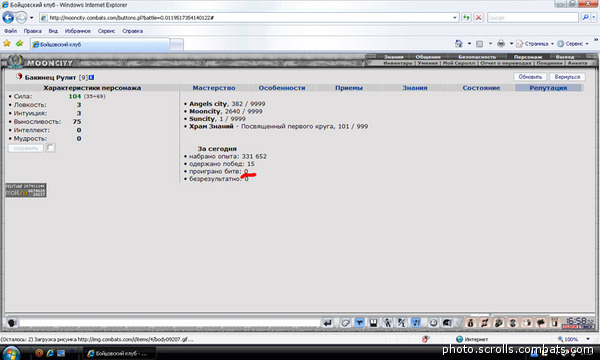Click the chat send arrow icon

(x=328, y=323)
